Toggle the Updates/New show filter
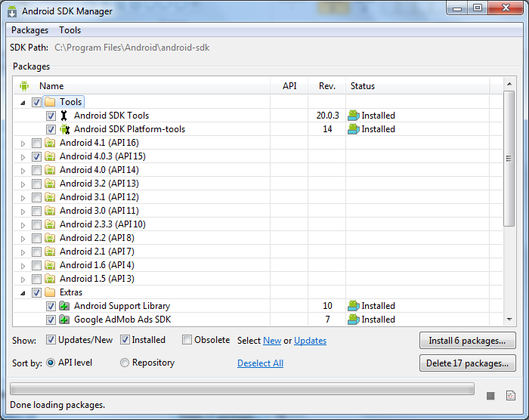Screen dimensions: 529x420 point(51,340)
